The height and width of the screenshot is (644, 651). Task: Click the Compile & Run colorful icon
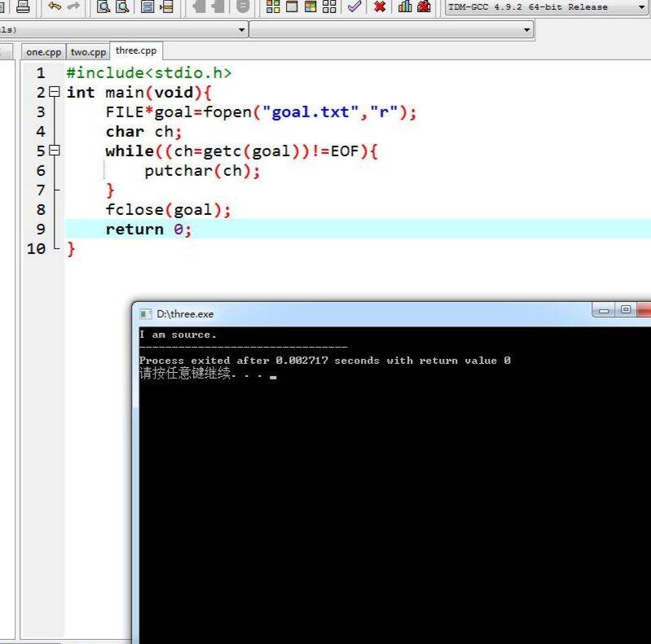click(310, 7)
